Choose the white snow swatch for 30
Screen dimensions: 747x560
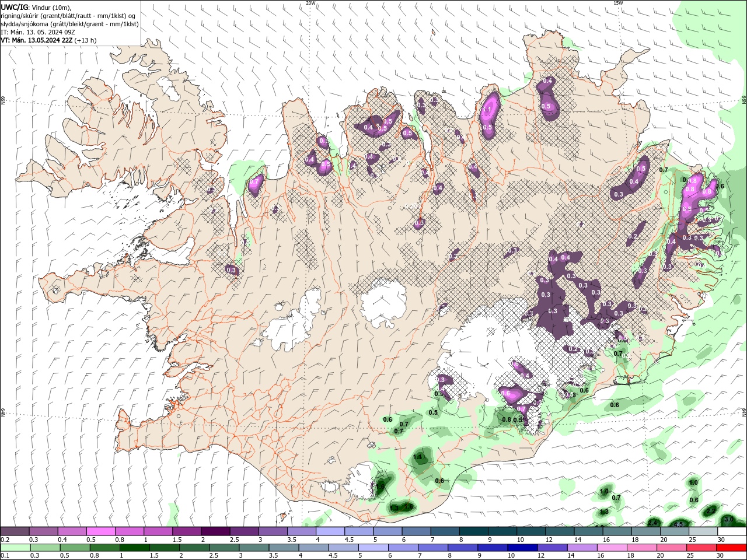tap(732, 531)
